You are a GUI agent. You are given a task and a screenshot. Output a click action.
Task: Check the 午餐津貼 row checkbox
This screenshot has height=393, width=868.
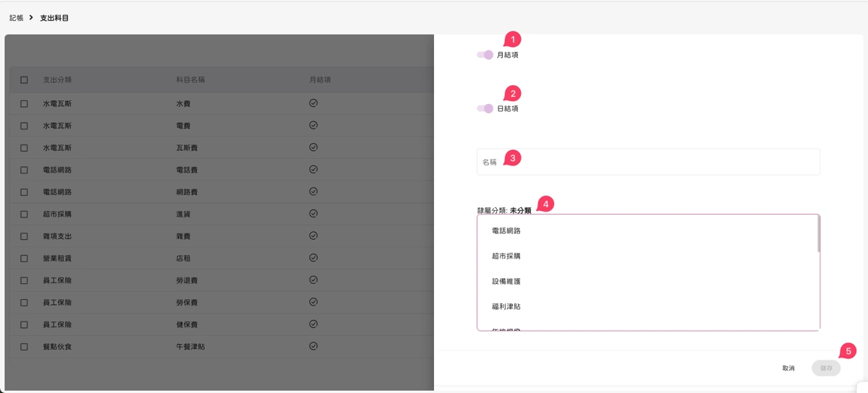coord(24,347)
